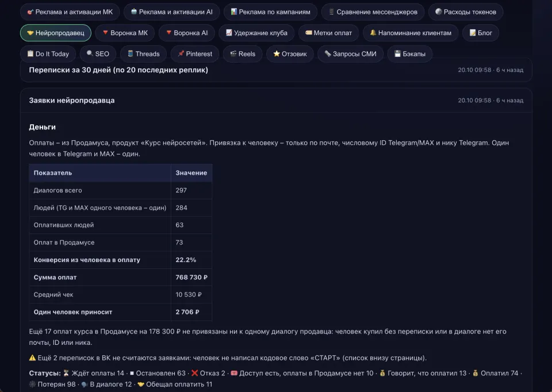Select the Сумма оплат value 768 730 ₽
This screenshot has width=552, height=392.
(x=191, y=277)
